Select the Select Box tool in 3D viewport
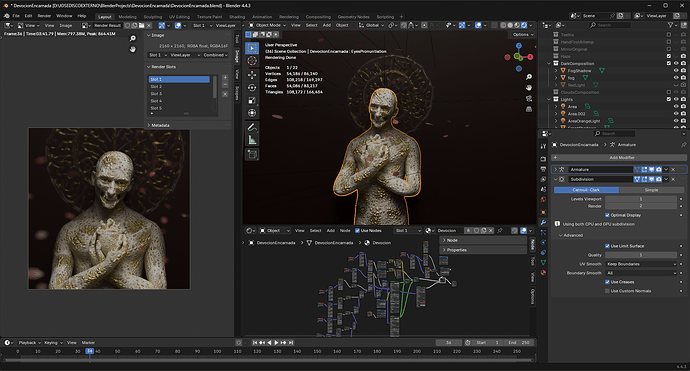This screenshot has height=371, width=690. click(252, 48)
